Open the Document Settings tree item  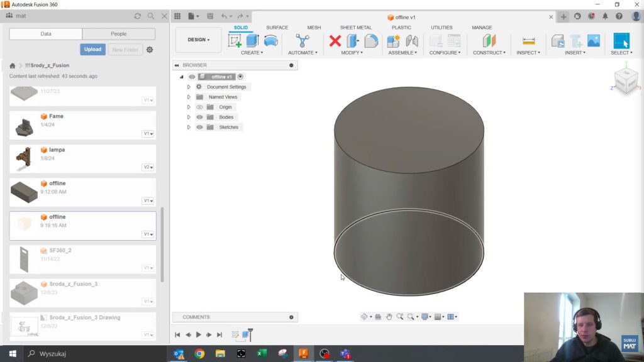(x=225, y=86)
